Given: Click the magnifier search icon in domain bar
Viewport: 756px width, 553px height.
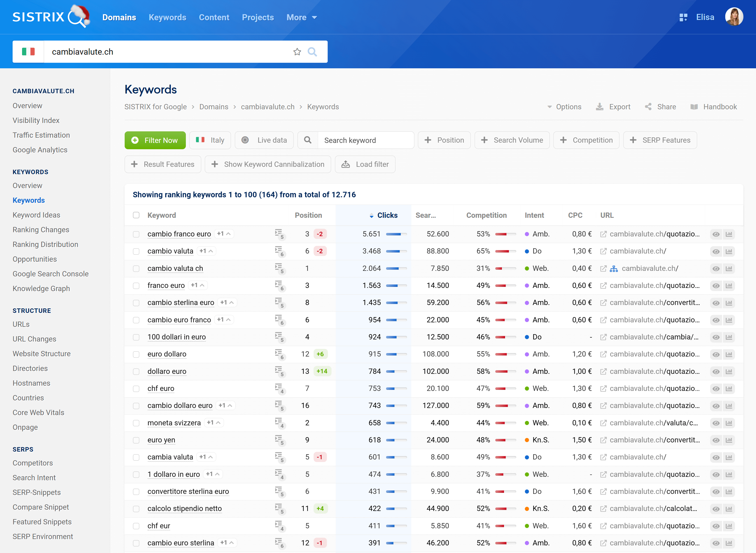Looking at the screenshot, I should (x=312, y=52).
